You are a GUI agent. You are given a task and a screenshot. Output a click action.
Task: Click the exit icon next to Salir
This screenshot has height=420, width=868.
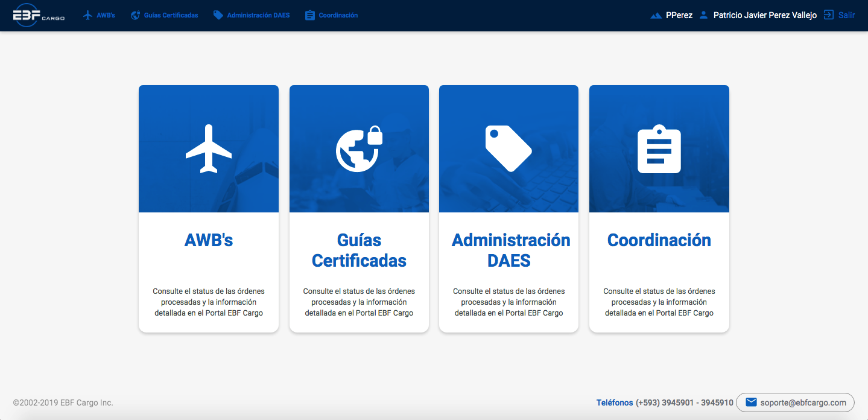click(x=829, y=15)
